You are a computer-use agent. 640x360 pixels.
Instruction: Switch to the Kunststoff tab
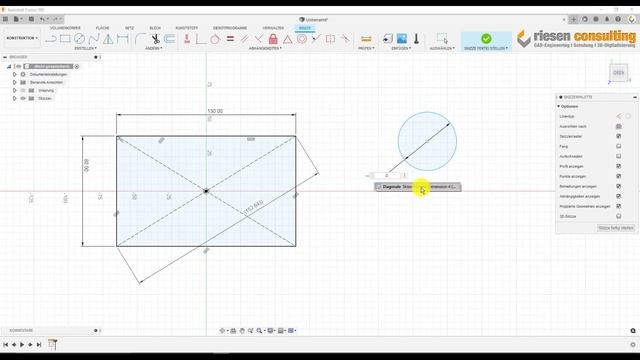(187, 28)
